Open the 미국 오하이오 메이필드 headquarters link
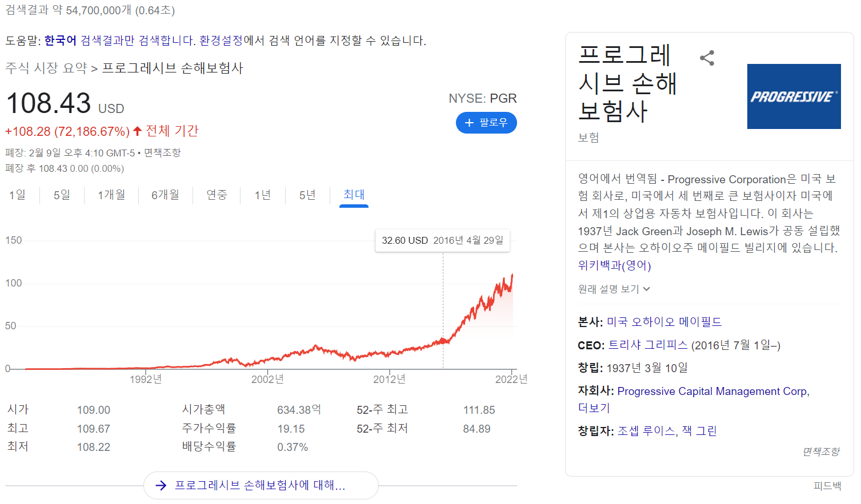861x504 pixels. pos(664,322)
